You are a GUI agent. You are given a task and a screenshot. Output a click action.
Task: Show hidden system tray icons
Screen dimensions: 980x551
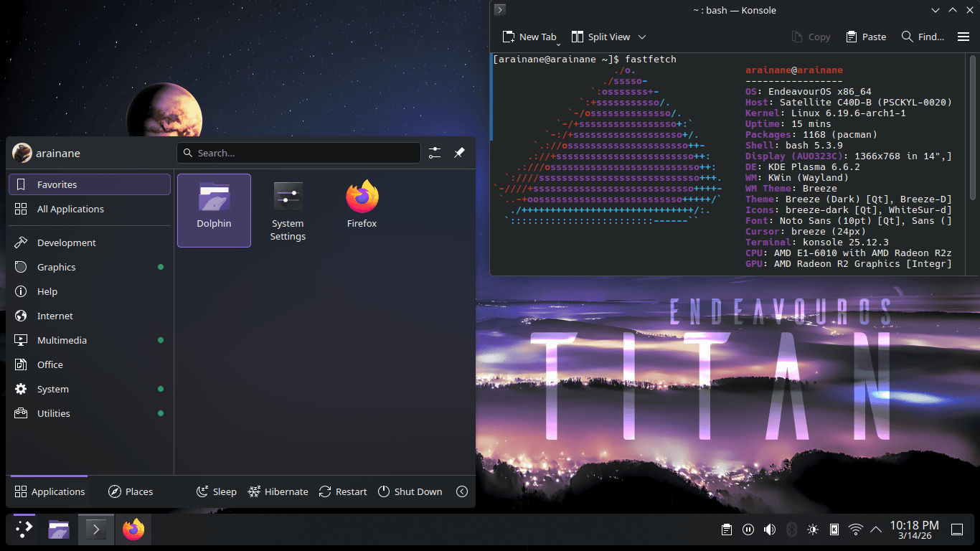(x=876, y=530)
